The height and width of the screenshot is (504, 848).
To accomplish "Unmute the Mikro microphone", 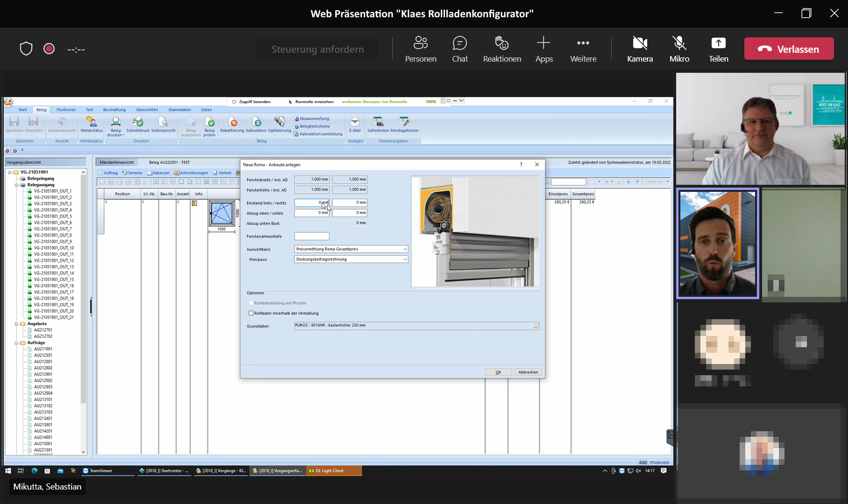I will point(679,49).
